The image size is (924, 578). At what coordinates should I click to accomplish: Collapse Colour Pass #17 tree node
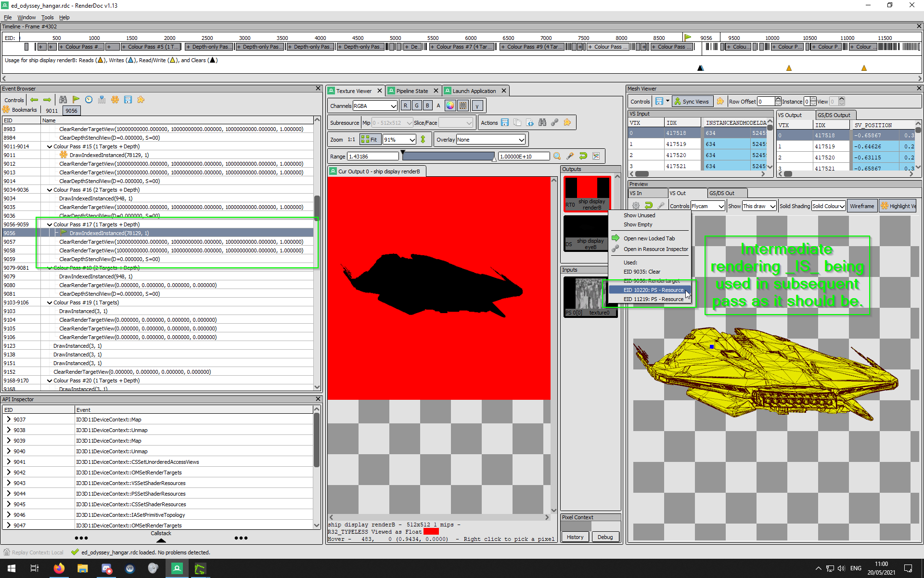click(x=50, y=224)
